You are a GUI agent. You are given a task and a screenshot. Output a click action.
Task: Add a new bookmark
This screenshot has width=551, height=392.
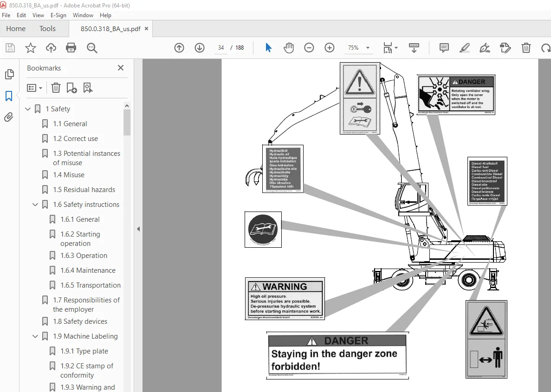[71, 88]
